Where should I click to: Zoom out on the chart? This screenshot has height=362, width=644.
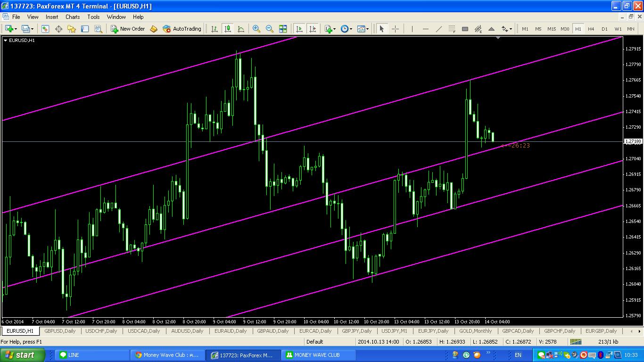(270, 29)
